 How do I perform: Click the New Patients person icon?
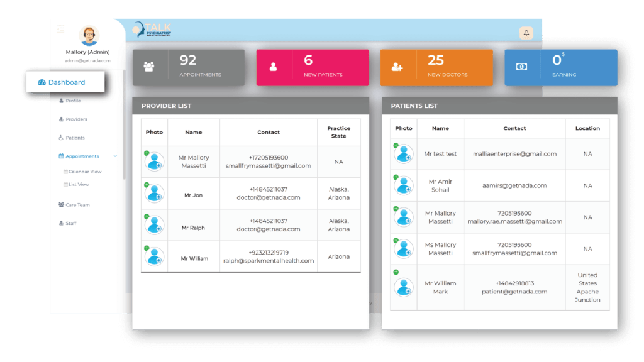click(273, 67)
